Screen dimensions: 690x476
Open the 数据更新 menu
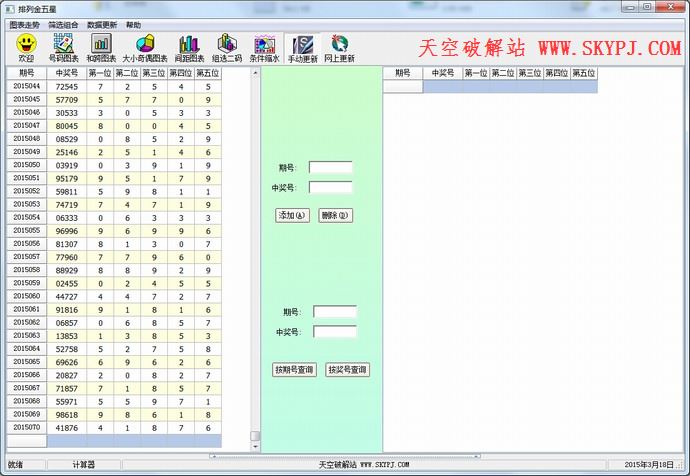(x=102, y=24)
